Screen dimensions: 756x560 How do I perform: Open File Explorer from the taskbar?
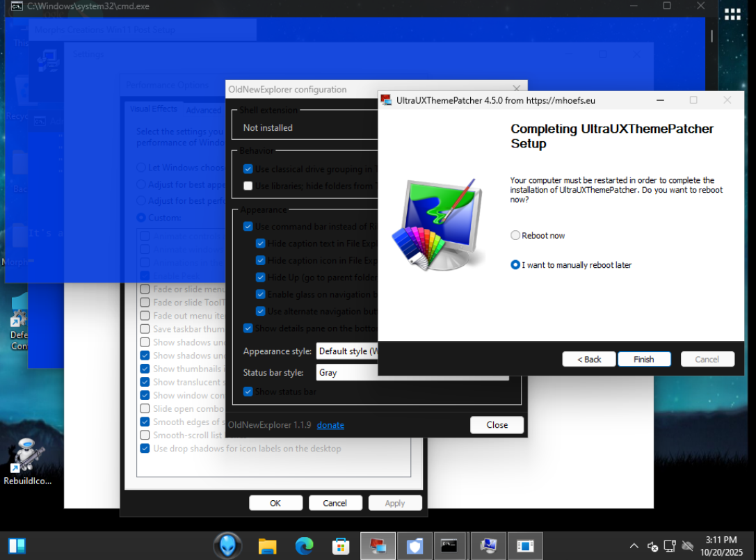(268, 546)
